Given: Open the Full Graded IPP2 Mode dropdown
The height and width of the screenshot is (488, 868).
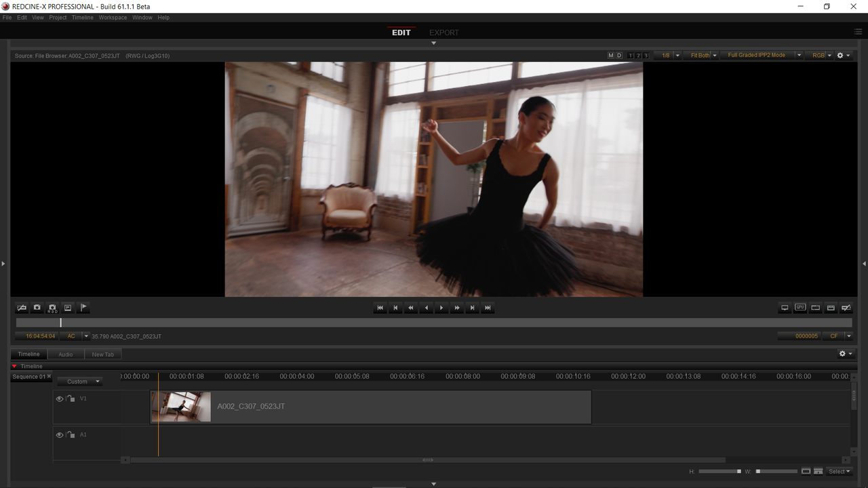Looking at the screenshot, I should coord(762,56).
